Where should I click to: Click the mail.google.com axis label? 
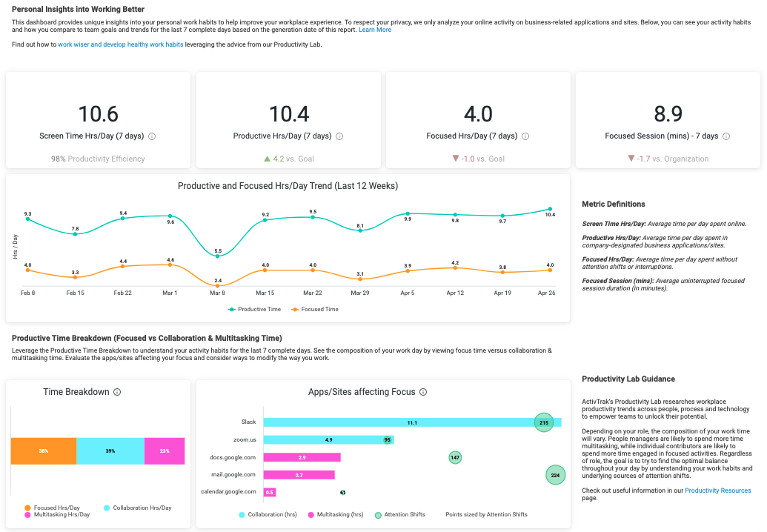click(233, 475)
